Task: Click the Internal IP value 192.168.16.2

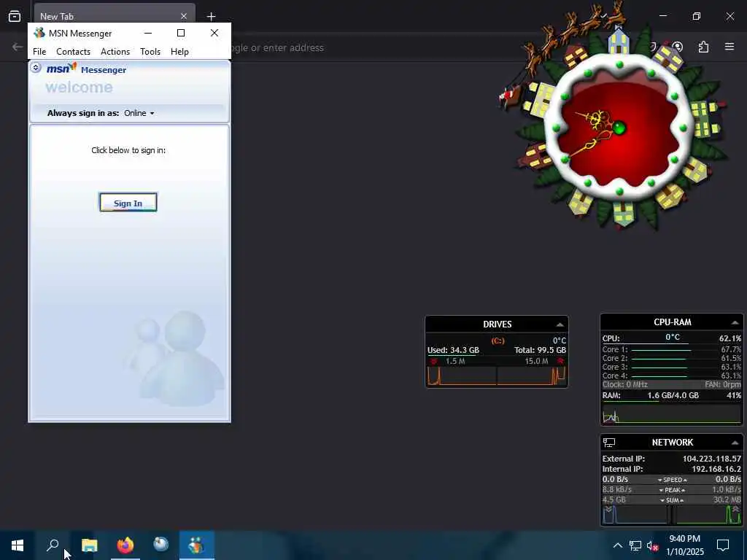Action: click(716, 469)
